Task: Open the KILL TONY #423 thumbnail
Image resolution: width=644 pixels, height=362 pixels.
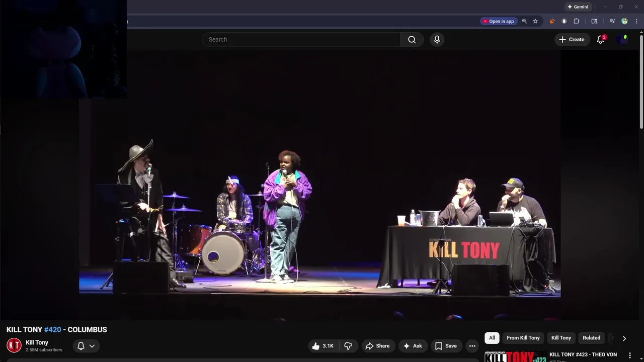Action: (515, 356)
